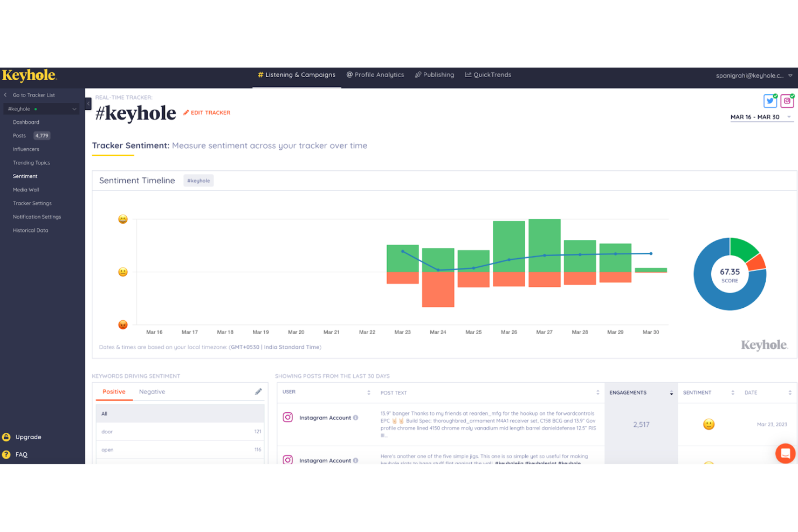This screenshot has height=532, width=798.
Task: Toggle the Instagram platform filter
Action: click(x=787, y=101)
